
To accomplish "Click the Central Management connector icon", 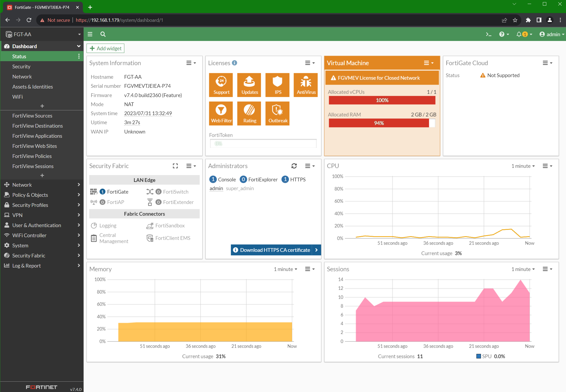I will 94,238.
